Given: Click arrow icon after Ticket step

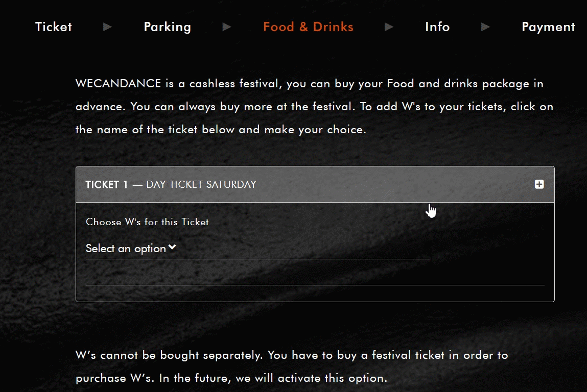Looking at the screenshot, I should 107,27.
